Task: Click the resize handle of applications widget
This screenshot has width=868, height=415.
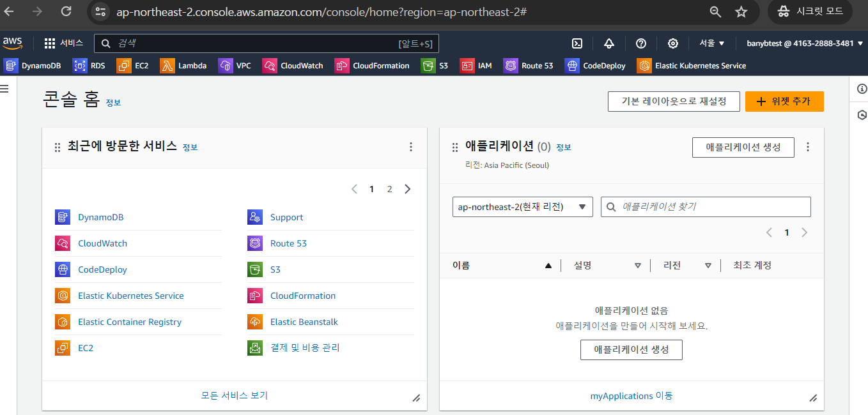Action: [x=813, y=398]
